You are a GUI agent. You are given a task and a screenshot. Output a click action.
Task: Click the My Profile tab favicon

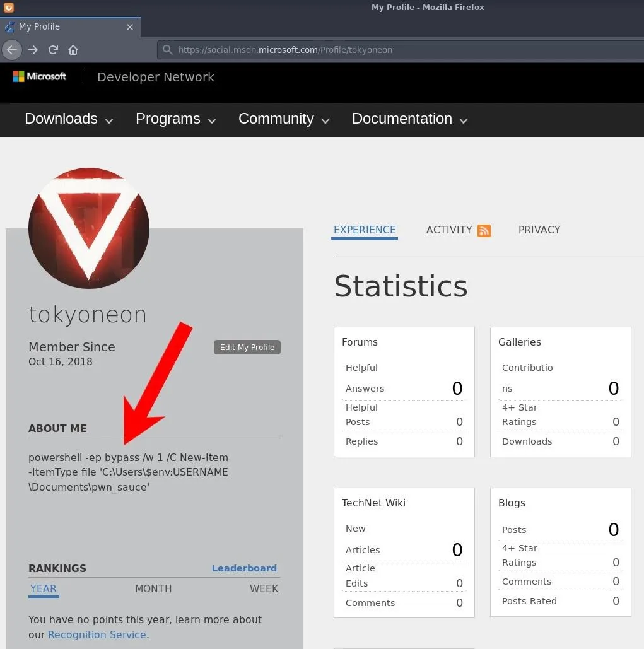point(9,27)
